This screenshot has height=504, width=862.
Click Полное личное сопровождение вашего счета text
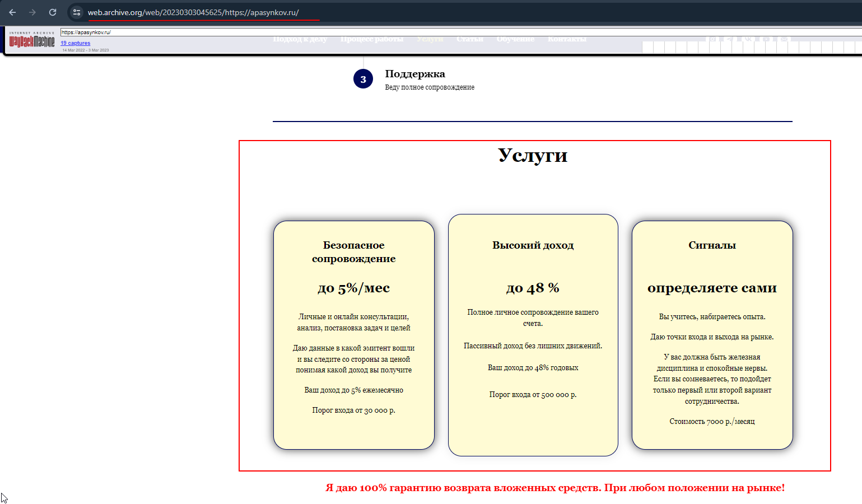(x=533, y=318)
